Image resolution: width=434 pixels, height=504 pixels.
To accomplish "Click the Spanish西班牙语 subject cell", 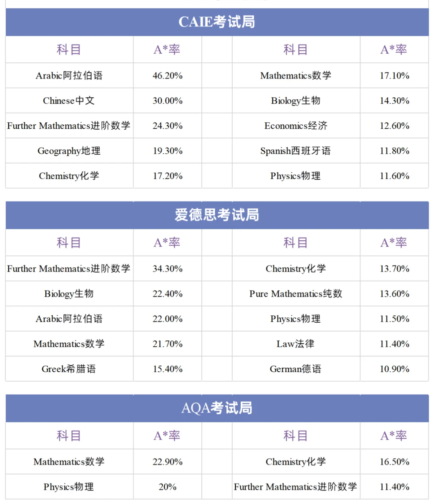I will click(x=296, y=151).
